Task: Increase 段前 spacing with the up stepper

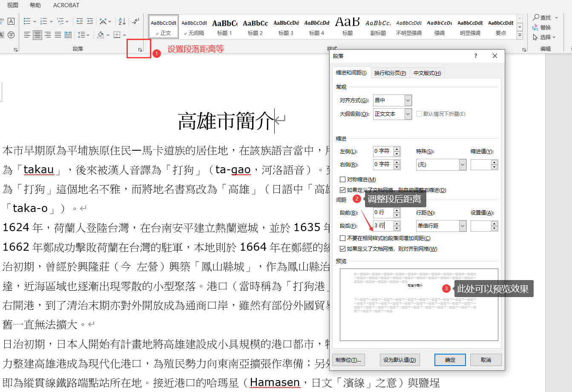Action: point(397,210)
